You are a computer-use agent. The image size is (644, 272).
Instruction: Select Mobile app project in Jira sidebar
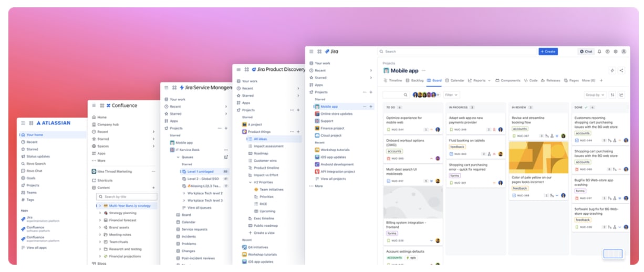344,107
